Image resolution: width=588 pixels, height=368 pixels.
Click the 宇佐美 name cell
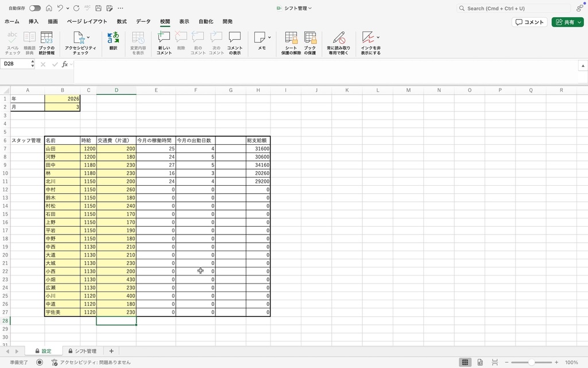62,312
